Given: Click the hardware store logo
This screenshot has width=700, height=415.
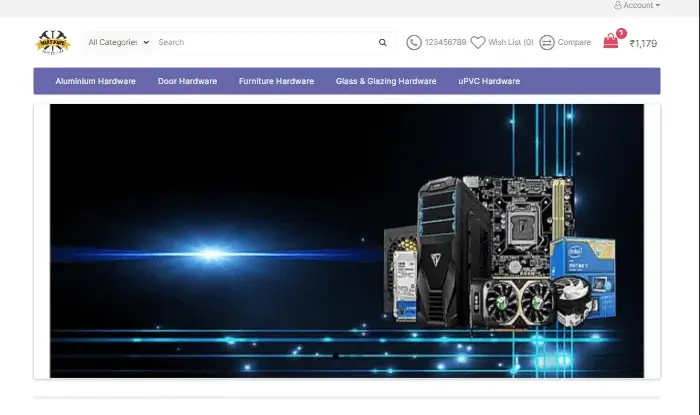Looking at the screenshot, I should tap(53, 42).
